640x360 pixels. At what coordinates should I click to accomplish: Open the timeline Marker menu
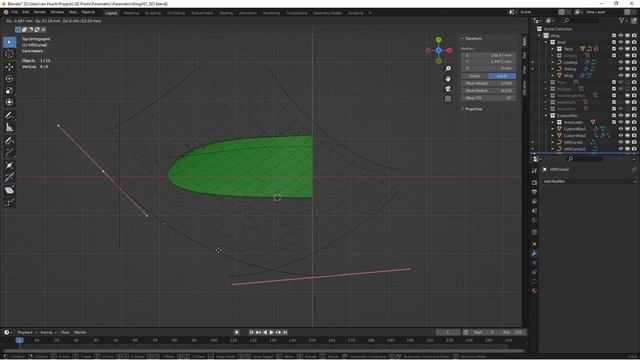click(80, 332)
